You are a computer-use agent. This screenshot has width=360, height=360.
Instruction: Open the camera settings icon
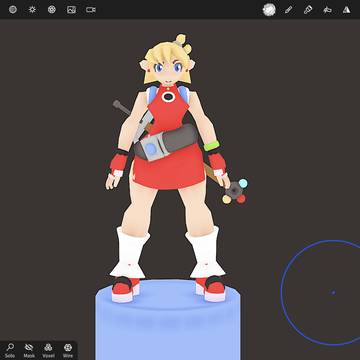pyautogui.click(x=91, y=10)
